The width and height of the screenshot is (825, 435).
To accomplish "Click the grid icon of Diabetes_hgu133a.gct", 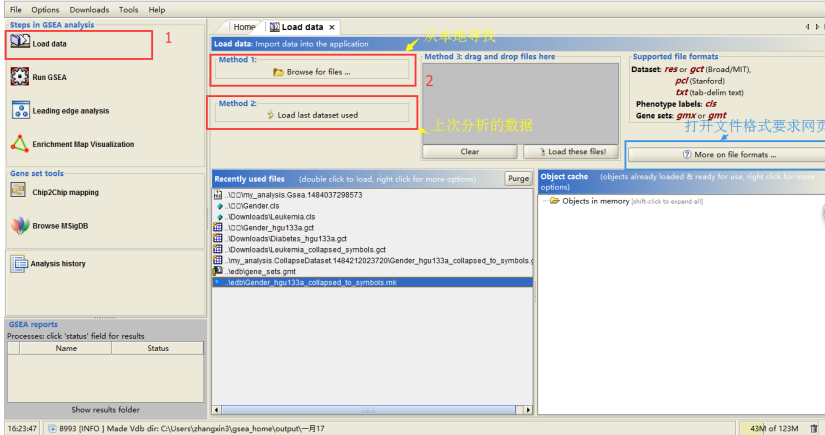I will (218, 239).
